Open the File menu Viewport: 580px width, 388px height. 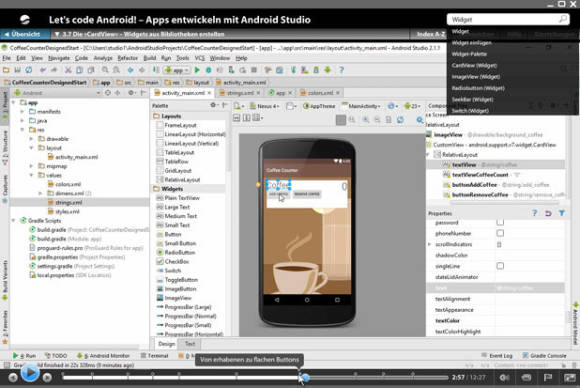tap(7, 58)
